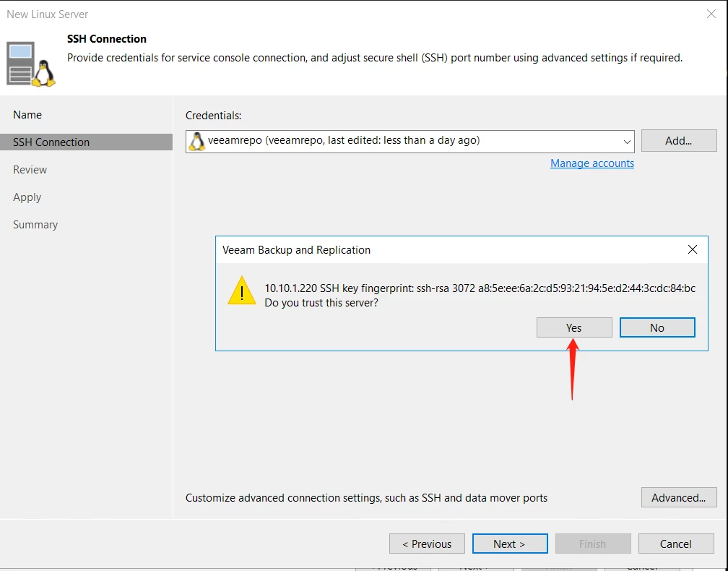Jump to the Summary step
728x571 pixels.
pos(35,225)
